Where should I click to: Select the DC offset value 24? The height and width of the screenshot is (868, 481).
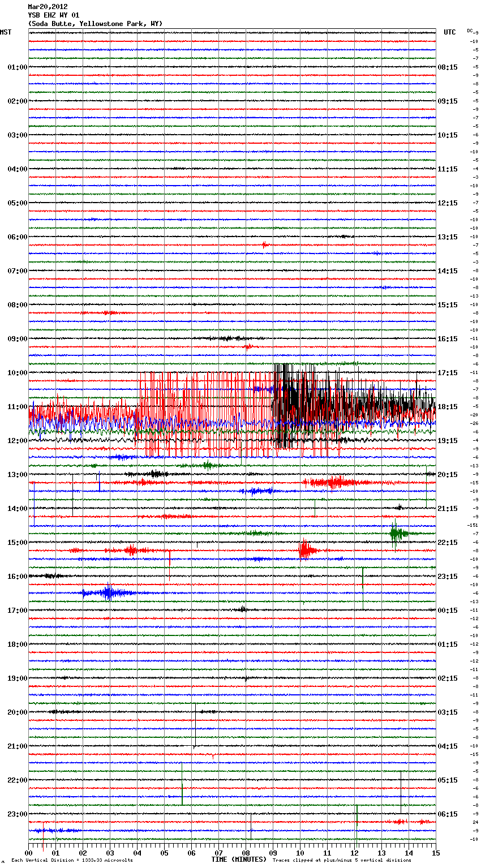pos(476,823)
